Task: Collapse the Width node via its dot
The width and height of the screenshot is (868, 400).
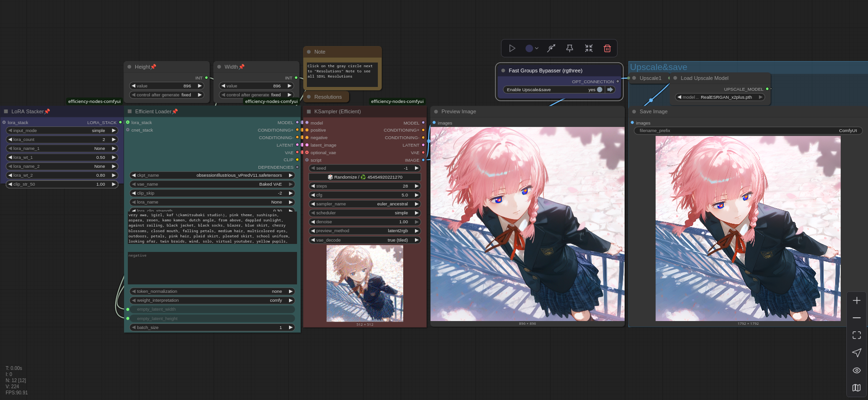Action: point(219,67)
